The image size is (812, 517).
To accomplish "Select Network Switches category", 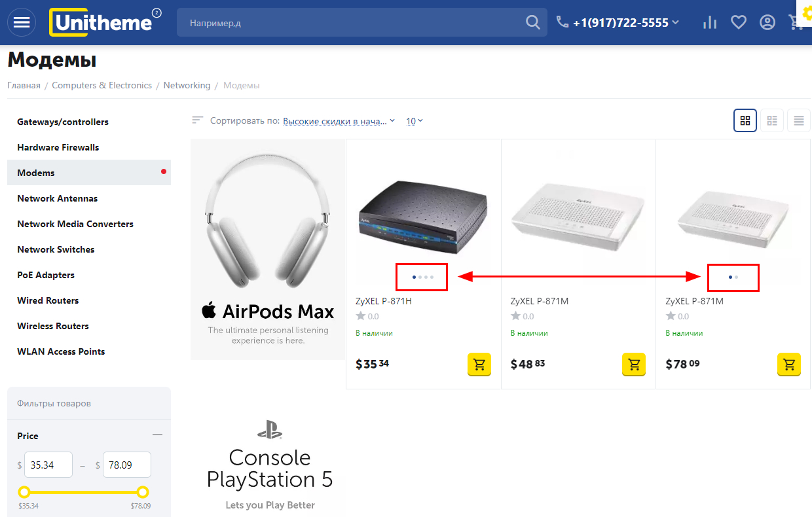I will (x=56, y=249).
